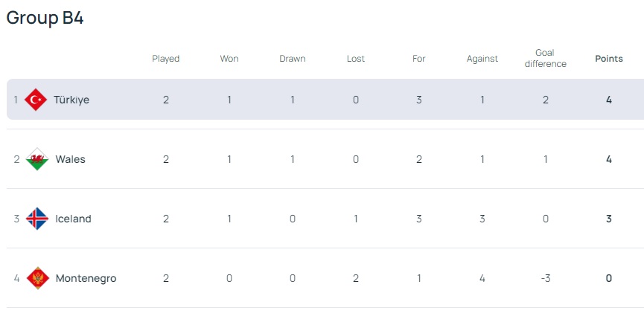This screenshot has width=644, height=322.
Task: Click the Against column header
Action: click(x=482, y=59)
